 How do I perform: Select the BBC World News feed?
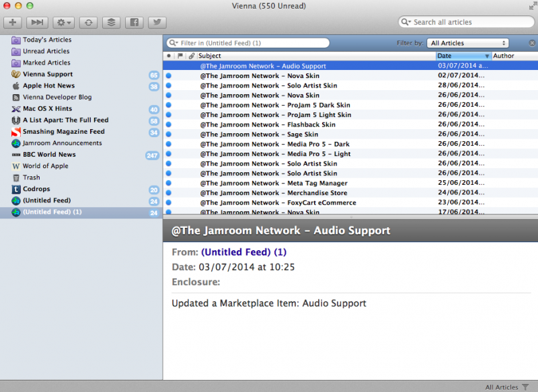(x=49, y=155)
